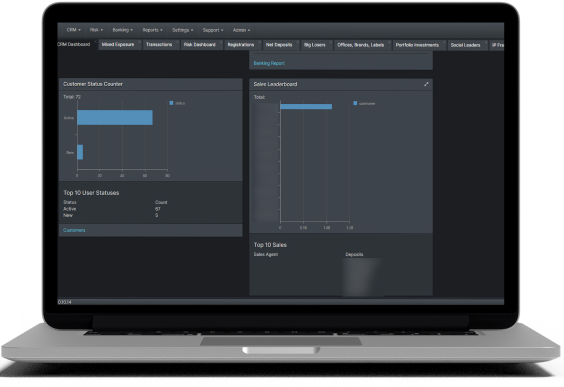Open the Banking dropdown menu
The height and width of the screenshot is (387, 564).
coord(123,30)
